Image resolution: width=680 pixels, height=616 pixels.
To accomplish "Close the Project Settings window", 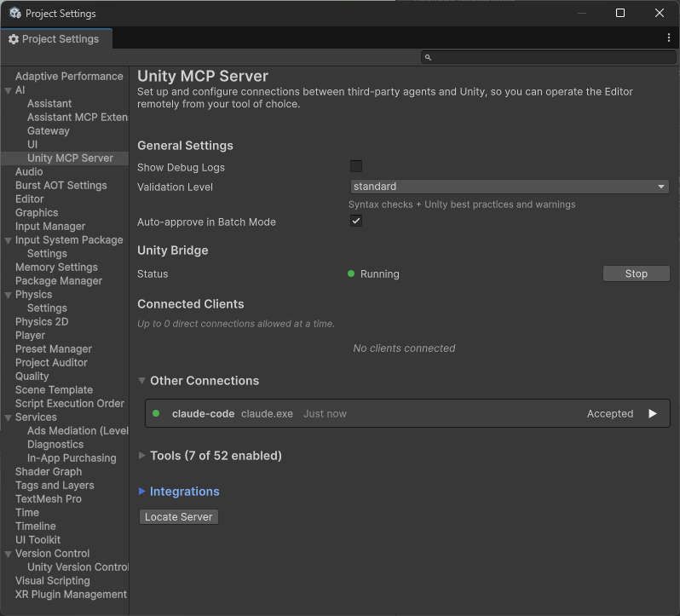I will (660, 13).
